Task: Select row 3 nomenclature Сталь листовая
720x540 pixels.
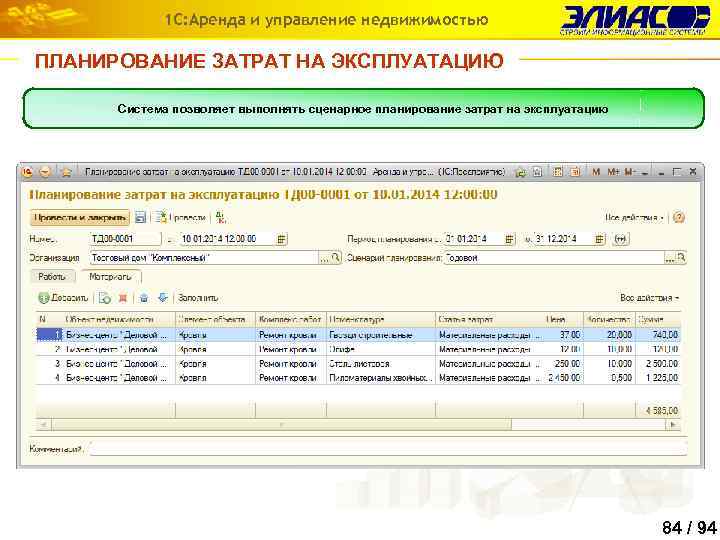Action: [x=381, y=364]
